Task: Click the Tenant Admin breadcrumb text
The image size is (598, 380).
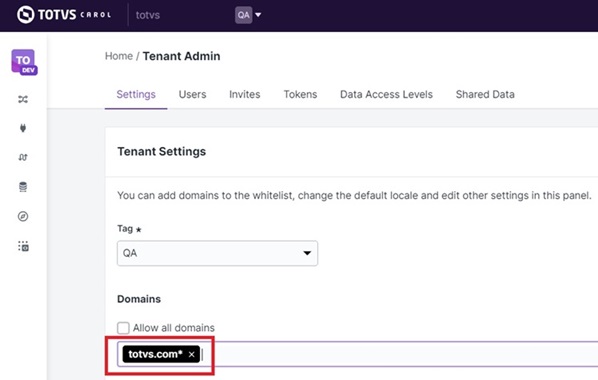Action: tap(182, 56)
